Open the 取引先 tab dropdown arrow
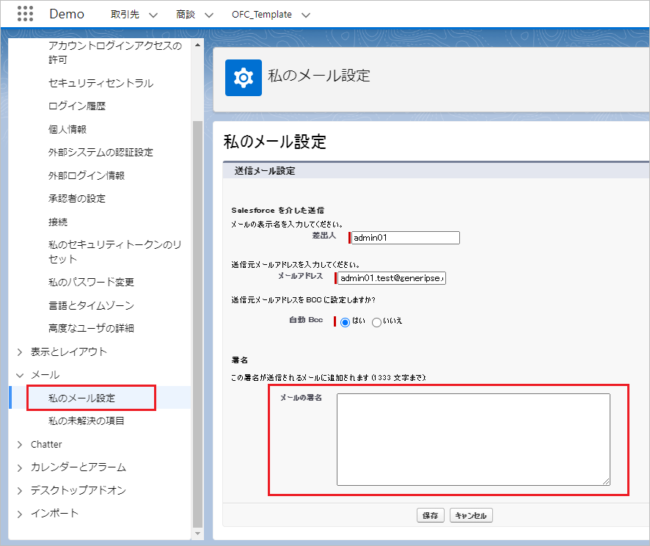Screen dimensions: 650x546 point(153,15)
